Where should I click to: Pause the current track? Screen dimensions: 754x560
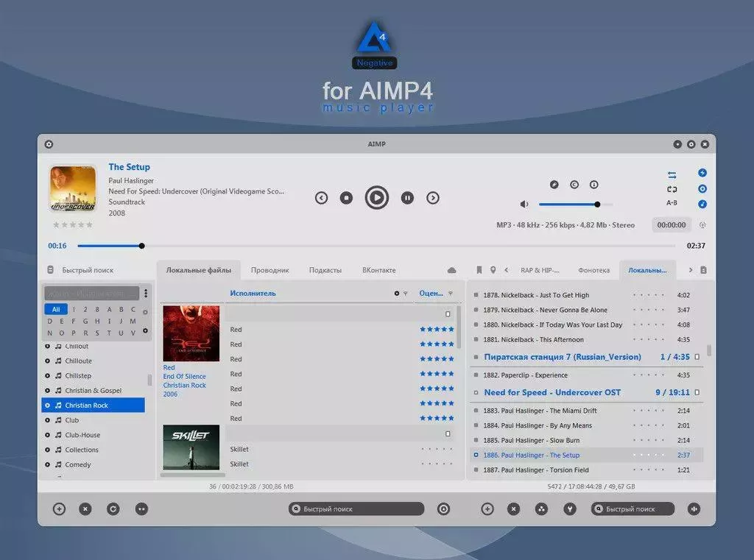pos(407,198)
